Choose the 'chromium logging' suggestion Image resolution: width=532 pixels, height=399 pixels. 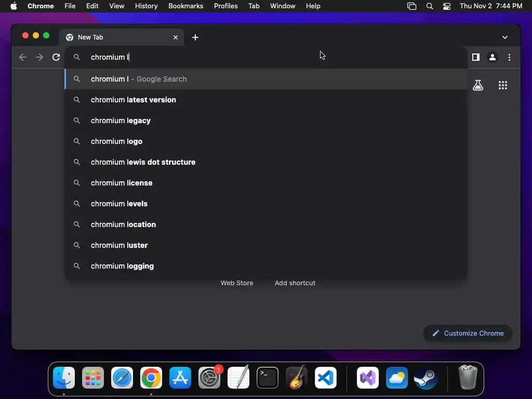coord(265,266)
